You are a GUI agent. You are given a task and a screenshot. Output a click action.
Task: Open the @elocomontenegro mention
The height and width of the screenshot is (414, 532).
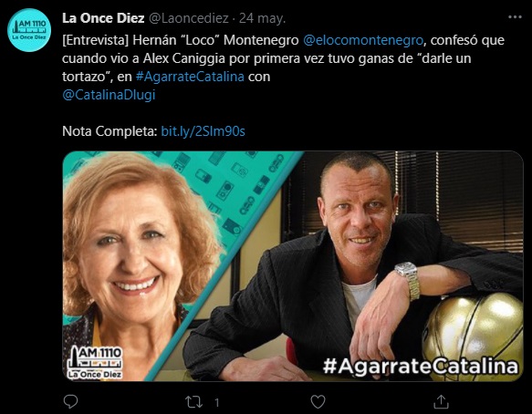362,40
